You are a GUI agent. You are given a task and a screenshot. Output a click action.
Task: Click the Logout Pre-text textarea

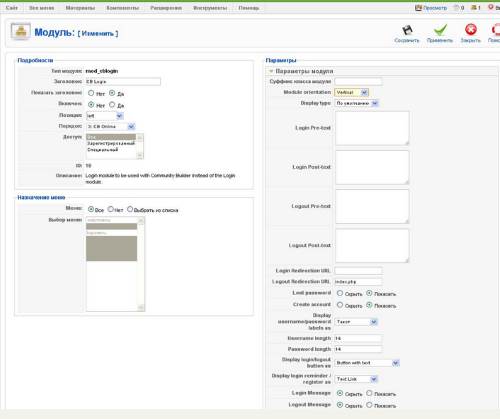(372, 206)
